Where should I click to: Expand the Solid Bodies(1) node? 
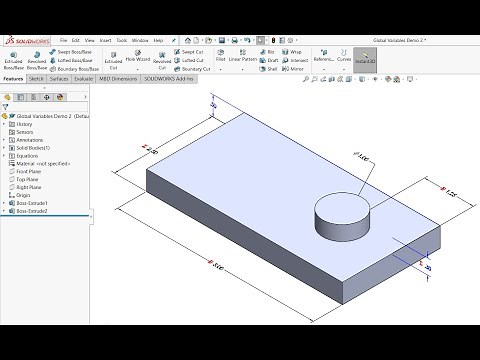[4, 148]
